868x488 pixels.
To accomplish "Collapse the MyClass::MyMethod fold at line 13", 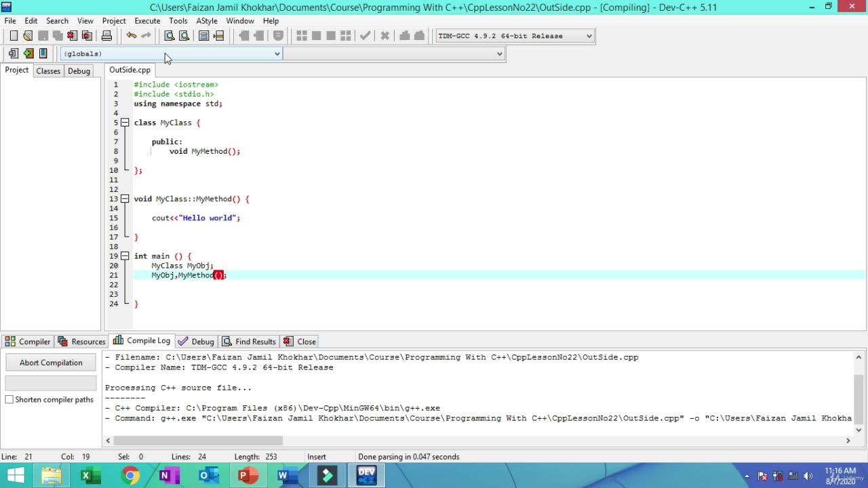I will click(x=125, y=199).
